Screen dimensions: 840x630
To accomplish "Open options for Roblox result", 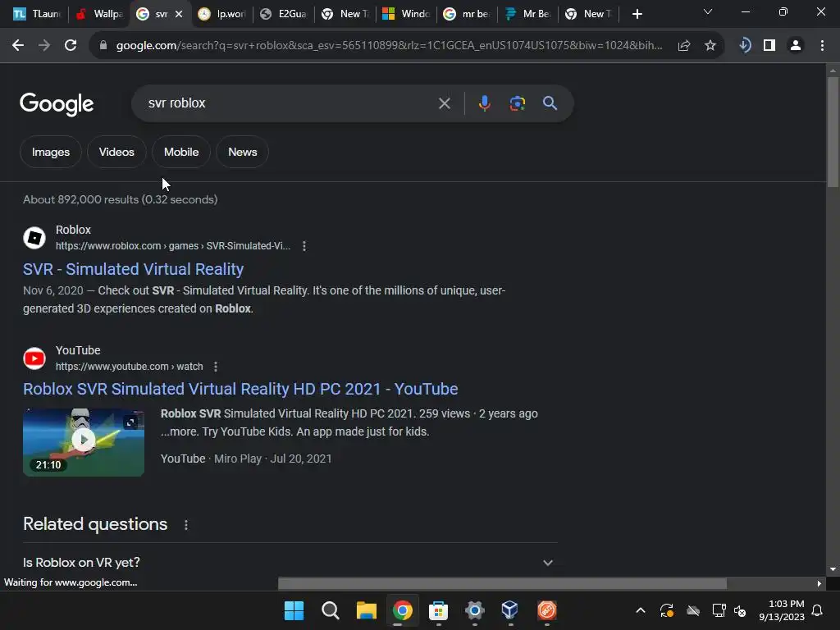I will point(304,246).
